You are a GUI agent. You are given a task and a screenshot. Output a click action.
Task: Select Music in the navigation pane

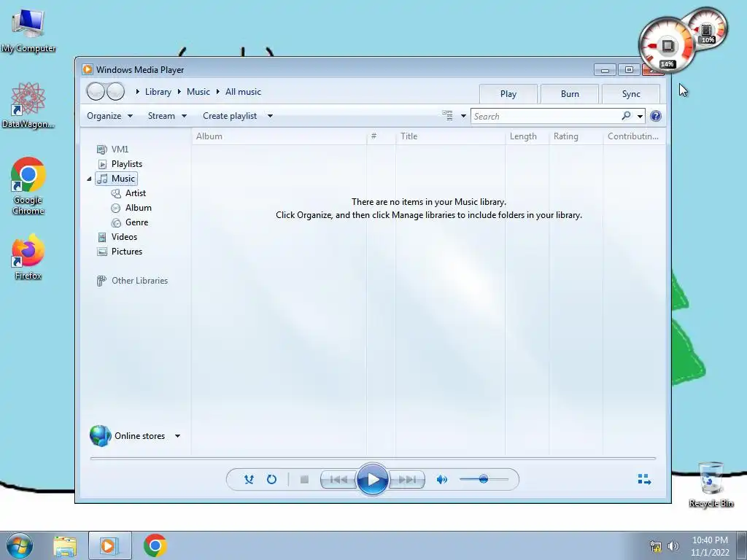(117, 179)
